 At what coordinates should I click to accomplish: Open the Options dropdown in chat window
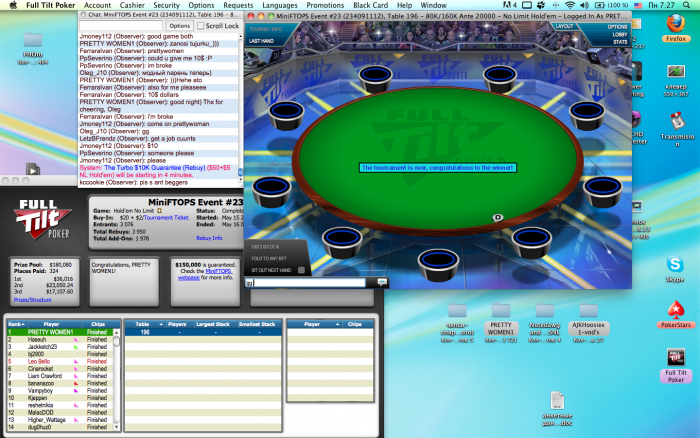(180, 26)
